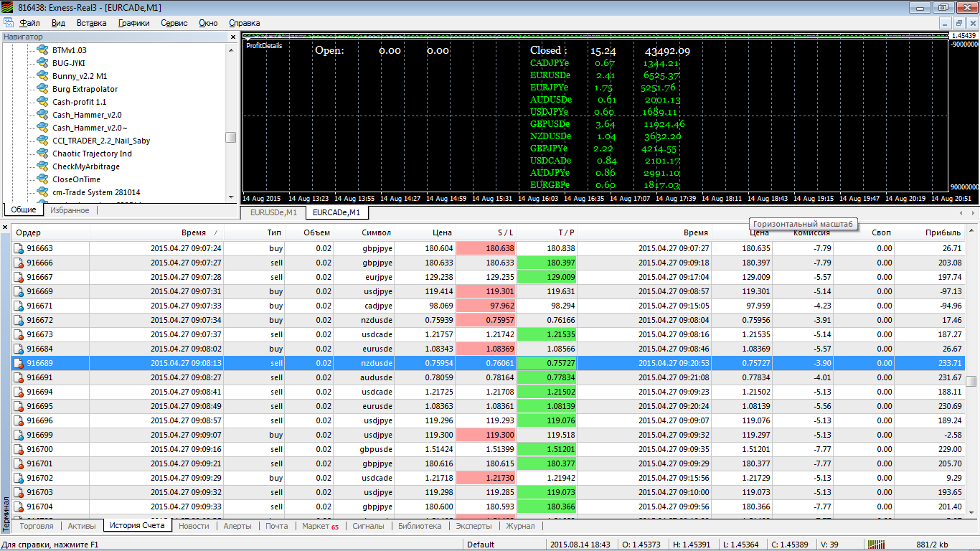Screen dimensions: 980x551
Task: Click order 916673 row icon
Action: point(19,335)
